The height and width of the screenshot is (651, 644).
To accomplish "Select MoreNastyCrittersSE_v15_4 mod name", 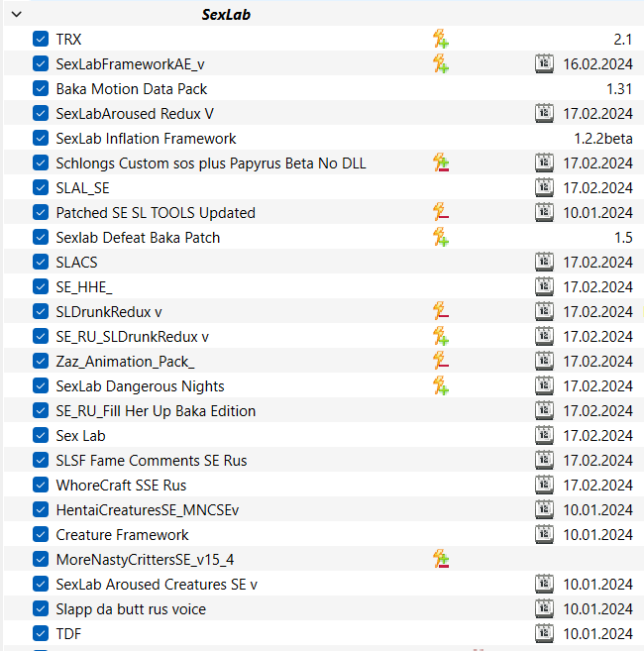I will [145, 560].
